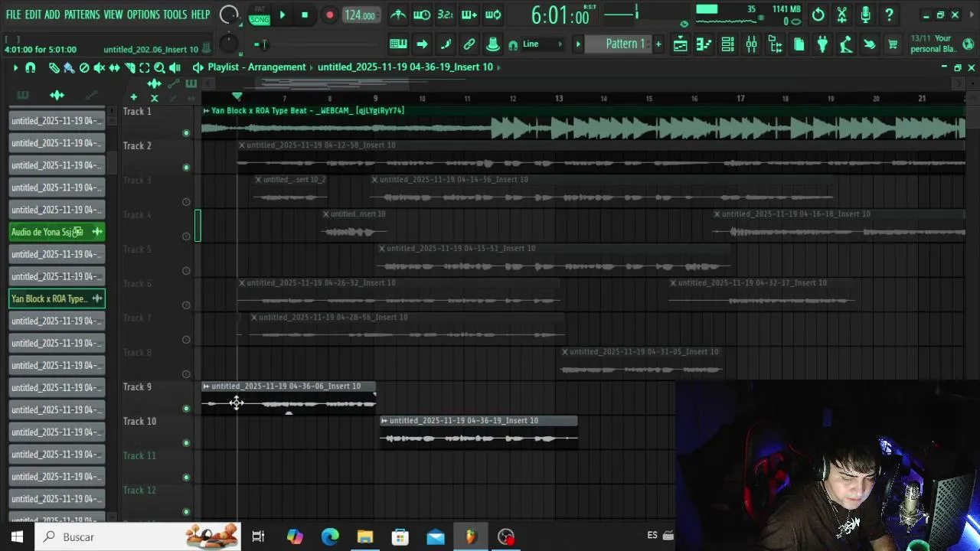Select Audio de Yona Ssj in picker
Viewport: 980px width, 551px height.
coord(57,232)
